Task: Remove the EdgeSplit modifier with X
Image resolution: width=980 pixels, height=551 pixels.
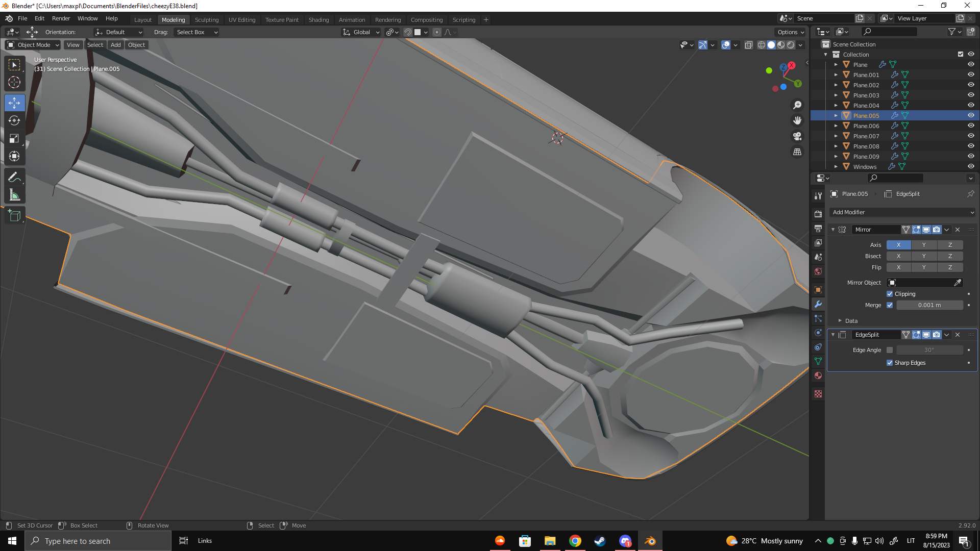Action: coord(958,335)
